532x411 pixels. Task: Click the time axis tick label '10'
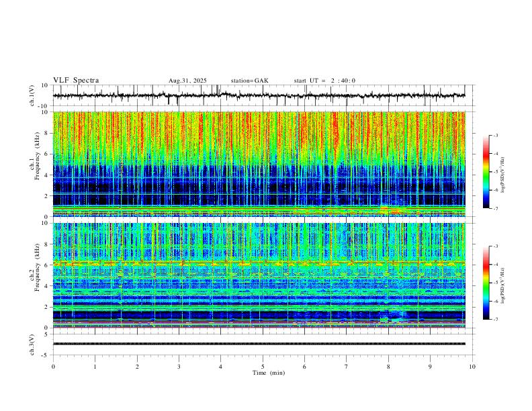[472, 367]
